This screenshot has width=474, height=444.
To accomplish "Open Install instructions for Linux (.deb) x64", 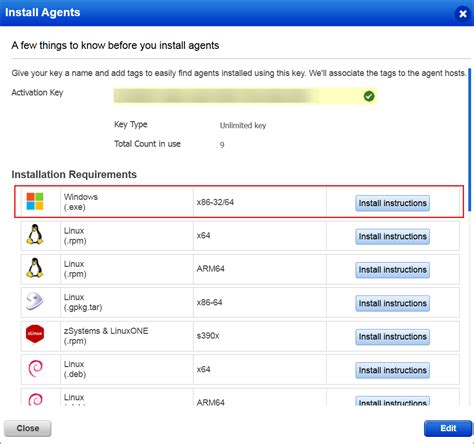I will pyautogui.click(x=392, y=370).
